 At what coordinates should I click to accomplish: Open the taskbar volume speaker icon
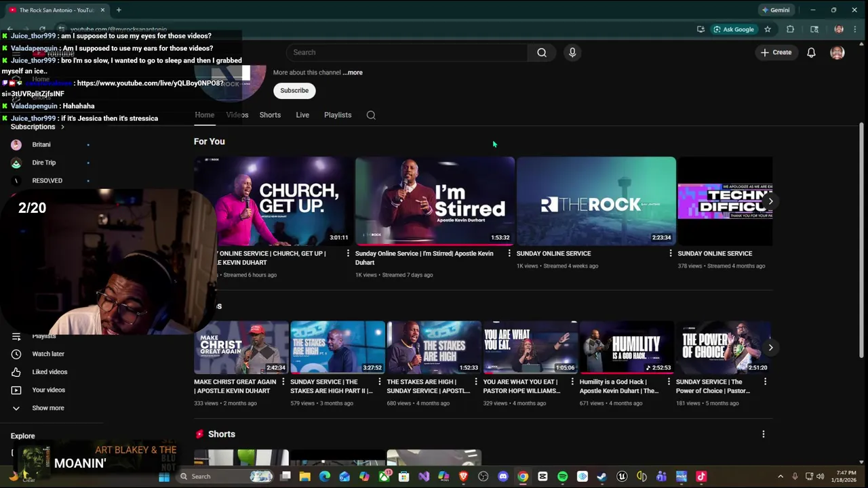click(x=820, y=476)
